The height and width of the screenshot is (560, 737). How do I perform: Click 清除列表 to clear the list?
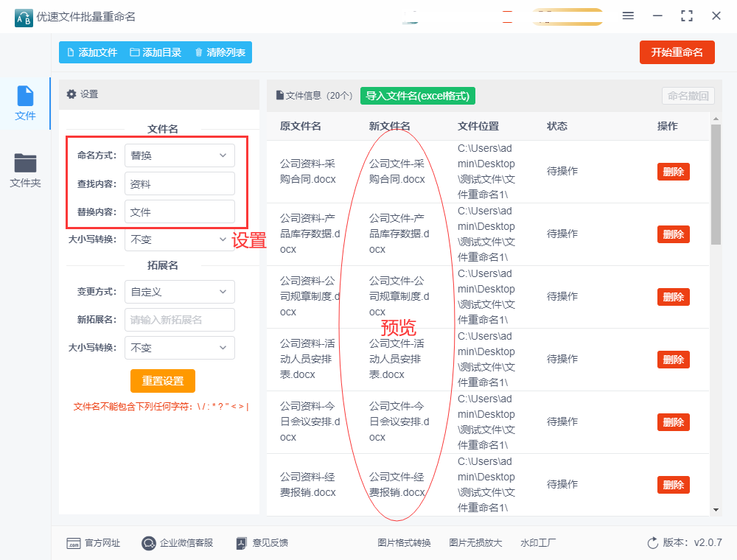tap(220, 52)
